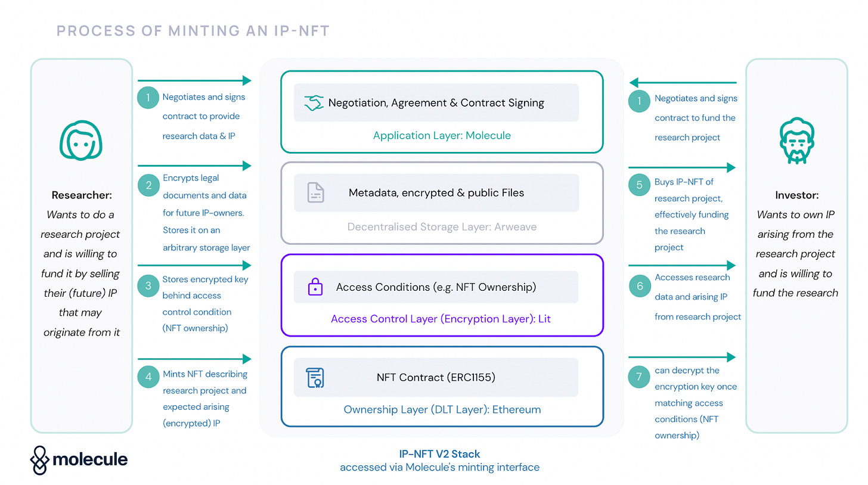Click 'Wants to do a research project' description
868x485 pixels.
[x=81, y=224]
